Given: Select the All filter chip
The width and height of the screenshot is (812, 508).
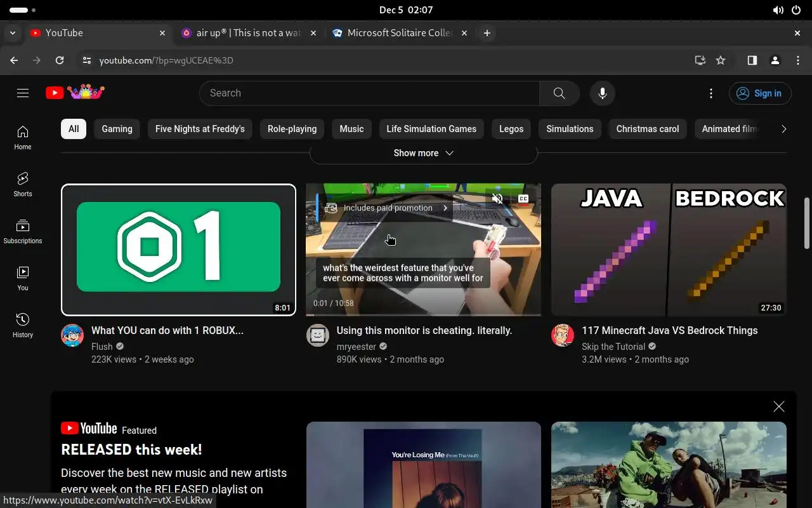Looking at the screenshot, I should pyautogui.click(x=74, y=129).
